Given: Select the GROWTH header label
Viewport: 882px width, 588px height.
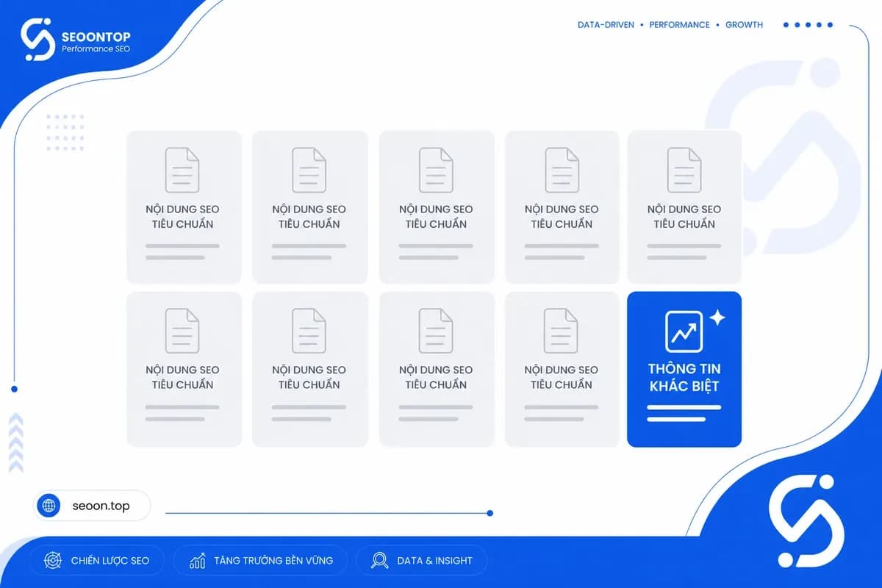Looking at the screenshot, I should click(x=744, y=25).
